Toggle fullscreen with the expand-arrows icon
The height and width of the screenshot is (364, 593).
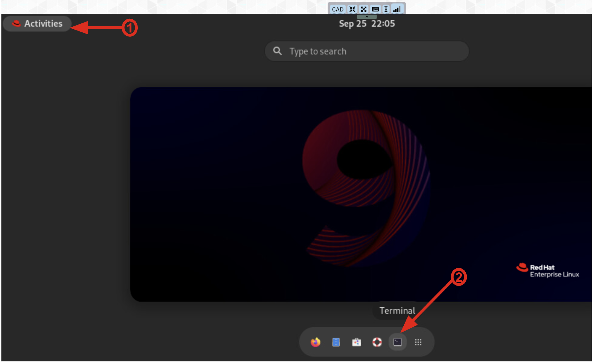364,9
